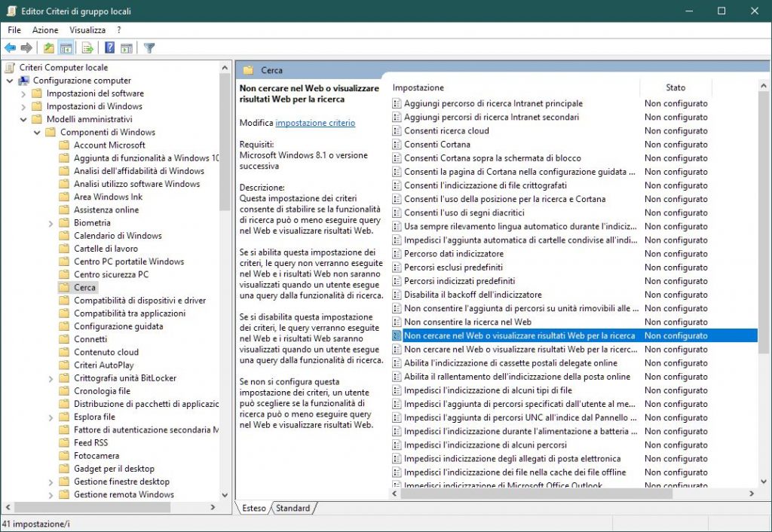Click the Forward arrow in toolbar
772x532 pixels.
(x=27, y=48)
